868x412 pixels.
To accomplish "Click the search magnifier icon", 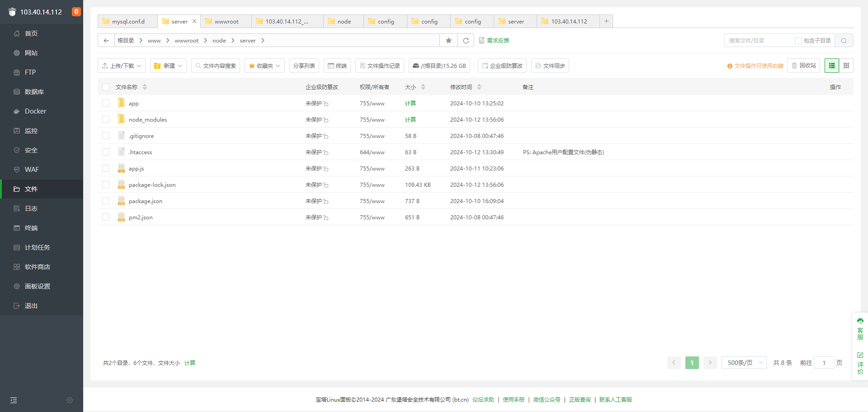I will [x=844, y=41].
